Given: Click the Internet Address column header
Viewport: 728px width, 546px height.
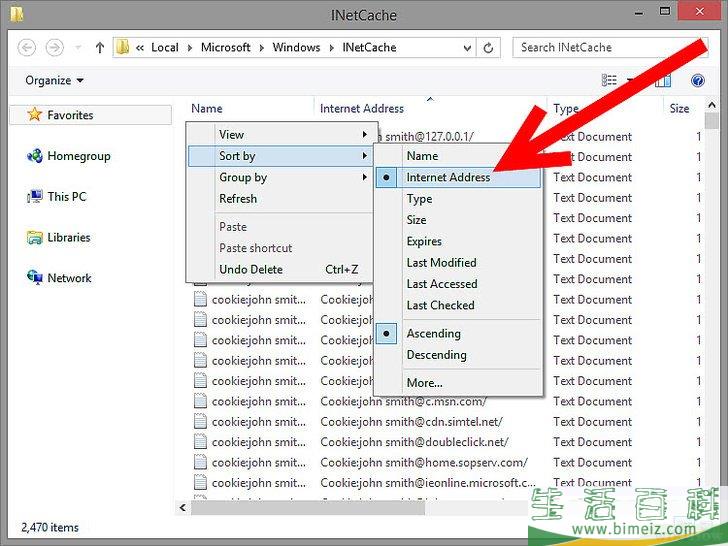Looking at the screenshot, I should point(362,108).
